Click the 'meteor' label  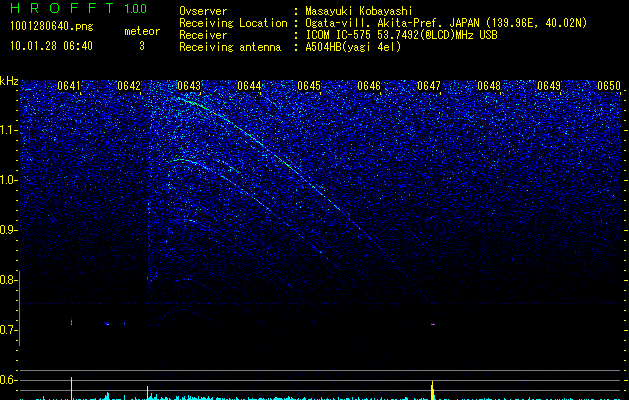pos(142,31)
